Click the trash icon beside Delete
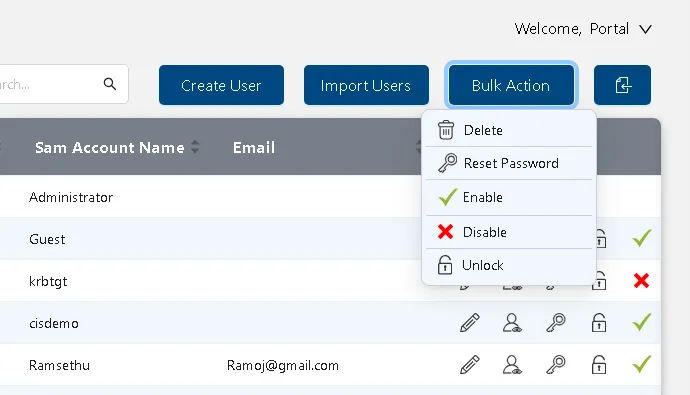The height and width of the screenshot is (395, 690). click(446, 130)
